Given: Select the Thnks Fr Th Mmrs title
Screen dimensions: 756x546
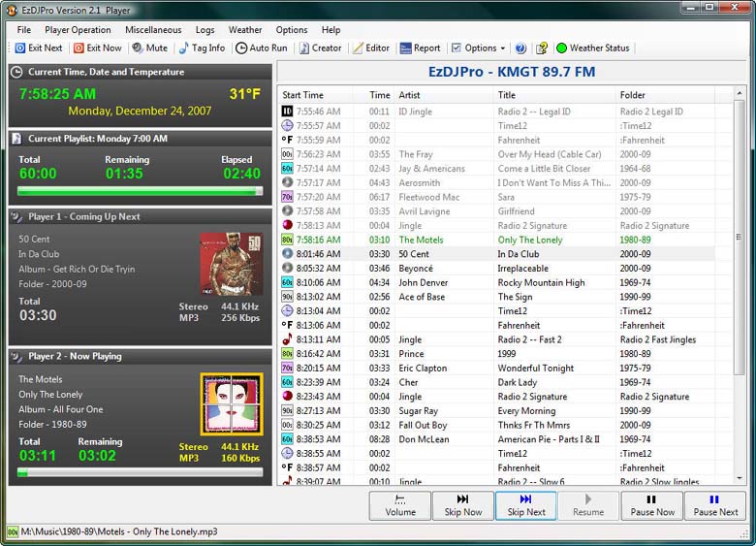Looking at the screenshot, I should coord(534,425).
